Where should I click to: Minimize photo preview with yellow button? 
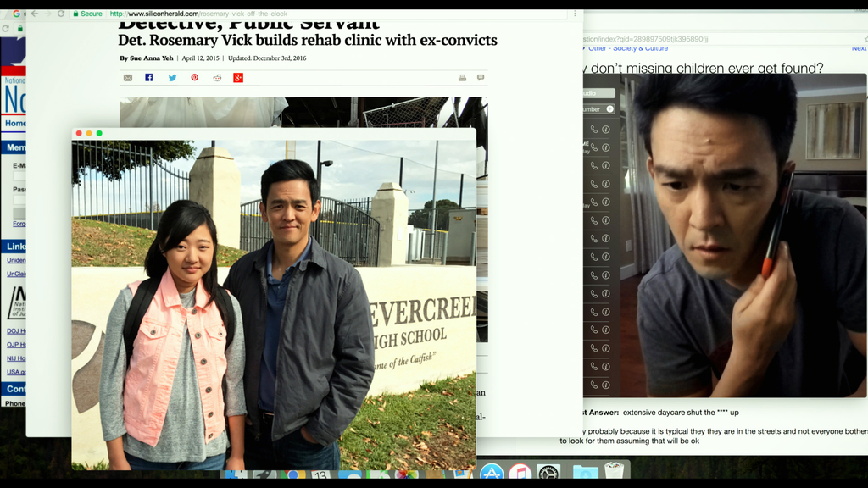coord(89,133)
